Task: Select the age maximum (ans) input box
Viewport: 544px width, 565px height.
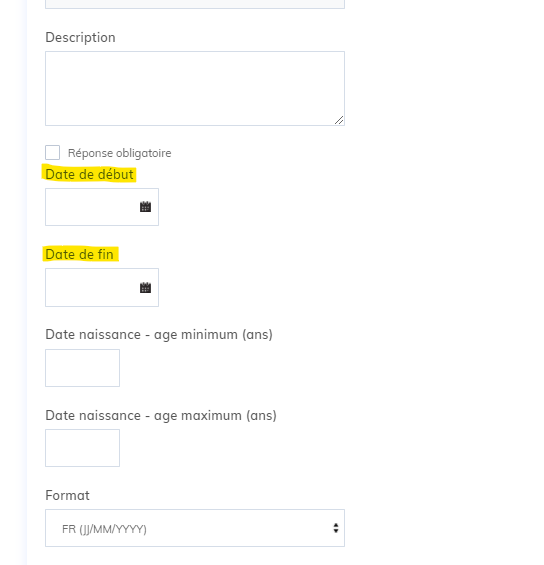Action: click(83, 448)
